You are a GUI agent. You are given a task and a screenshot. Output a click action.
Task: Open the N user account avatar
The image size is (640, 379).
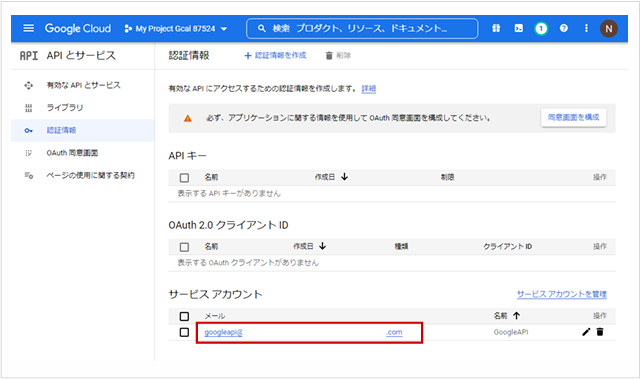tap(609, 29)
